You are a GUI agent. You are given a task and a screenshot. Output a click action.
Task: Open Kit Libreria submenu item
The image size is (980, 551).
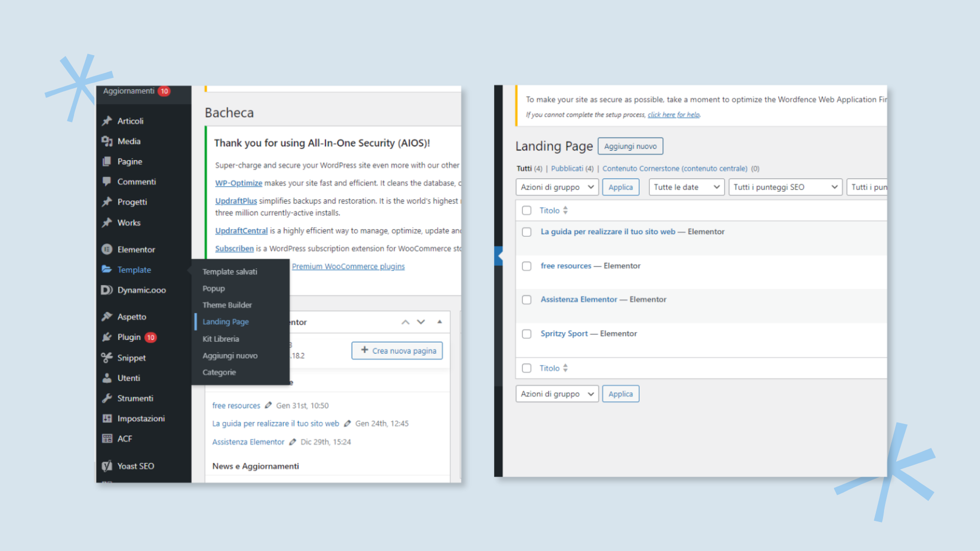(220, 339)
